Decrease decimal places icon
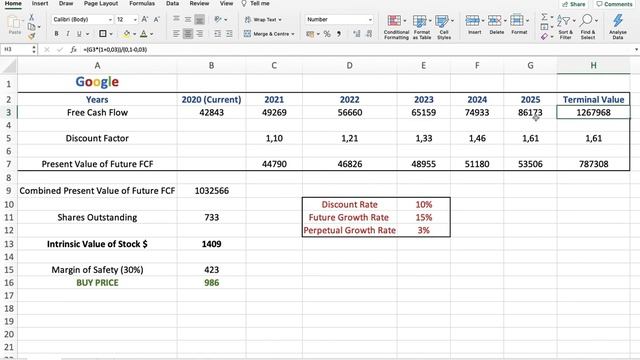 pos(369,34)
